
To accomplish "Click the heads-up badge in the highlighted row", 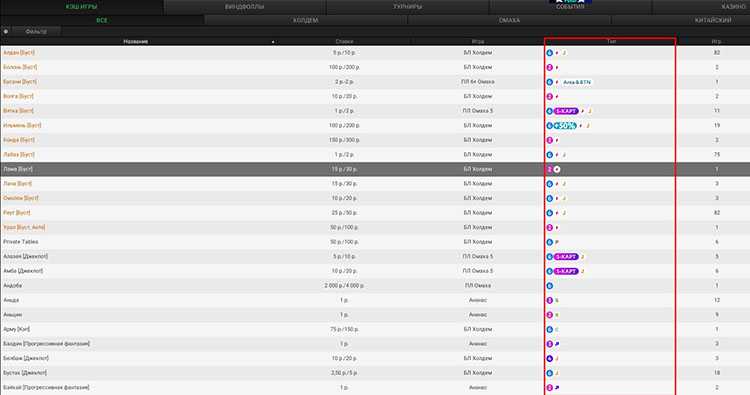I will 550,169.
